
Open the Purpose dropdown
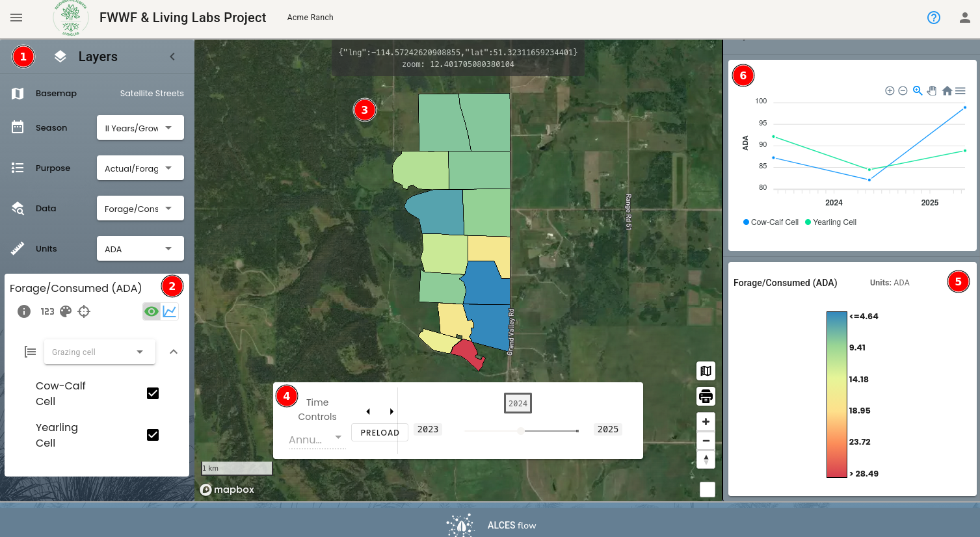(140, 168)
